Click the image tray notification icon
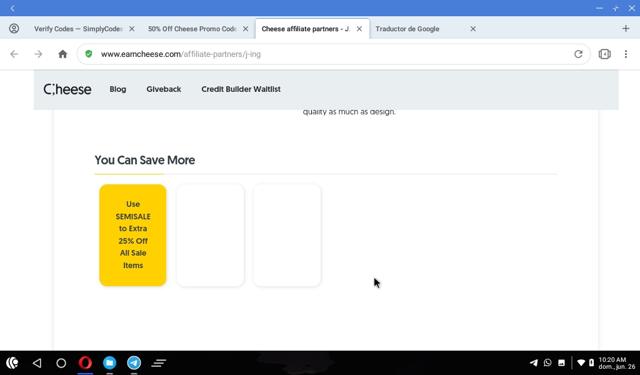This screenshot has height=375, width=640. pos(562,363)
